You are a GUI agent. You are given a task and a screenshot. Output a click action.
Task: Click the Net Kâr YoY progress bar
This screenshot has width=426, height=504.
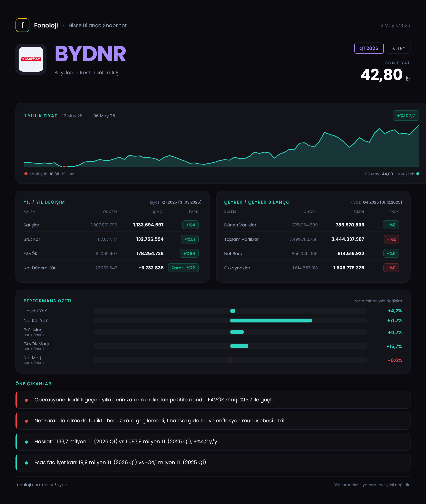[230, 321]
